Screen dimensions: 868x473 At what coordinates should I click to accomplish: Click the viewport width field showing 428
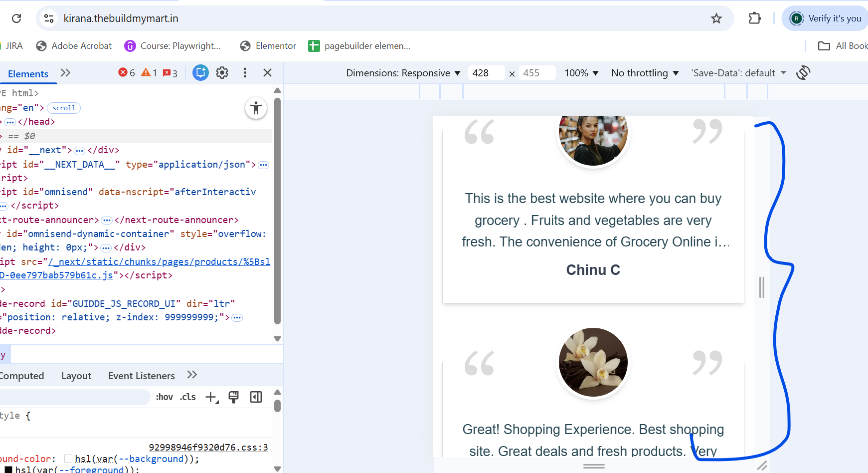pyautogui.click(x=486, y=73)
